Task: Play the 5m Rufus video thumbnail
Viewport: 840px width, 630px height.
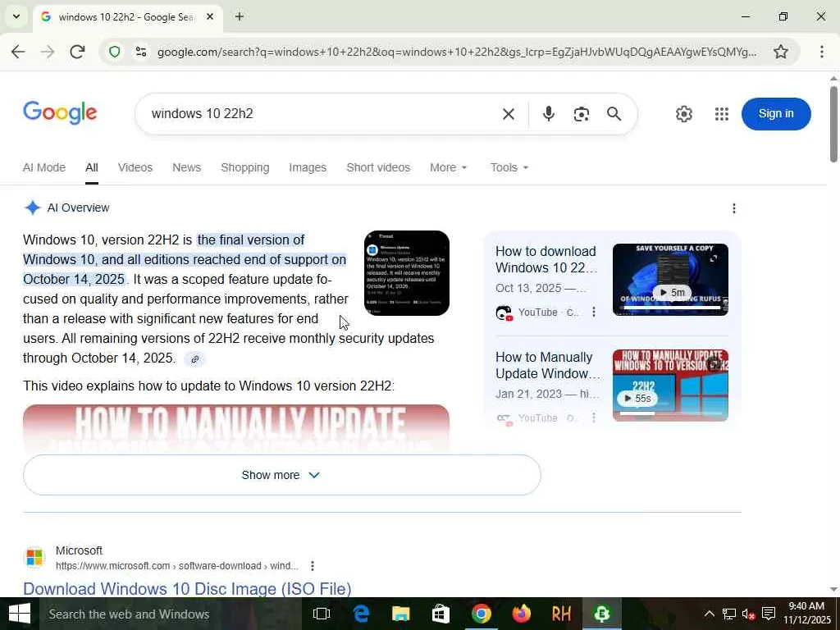Action: click(x=670, y=280)
